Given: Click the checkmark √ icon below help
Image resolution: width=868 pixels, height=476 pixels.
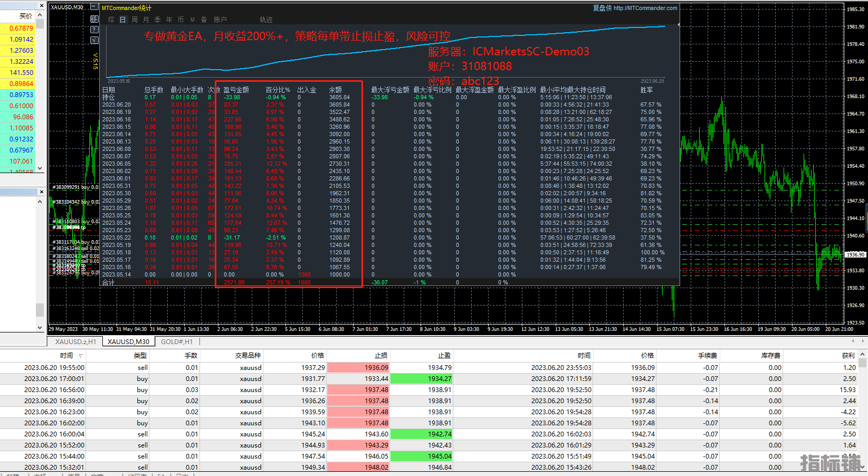Looking at the screenshot, I should pos(94,40).
